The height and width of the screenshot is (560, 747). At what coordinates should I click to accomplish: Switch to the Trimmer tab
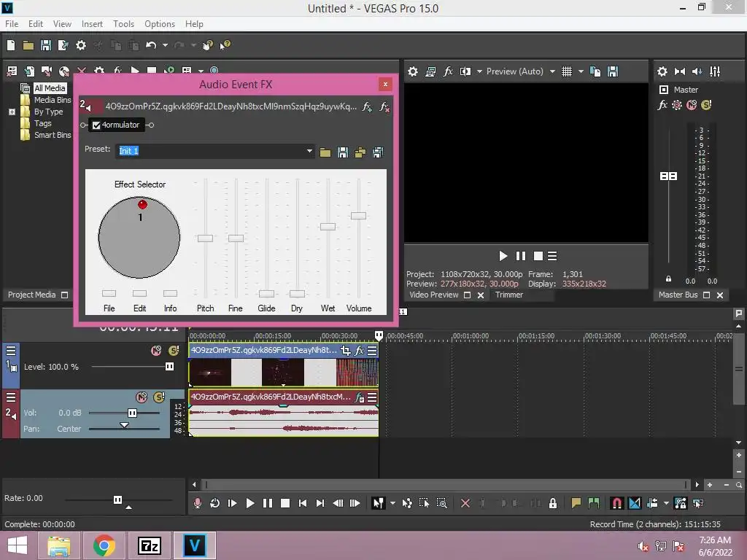[508, 295]
